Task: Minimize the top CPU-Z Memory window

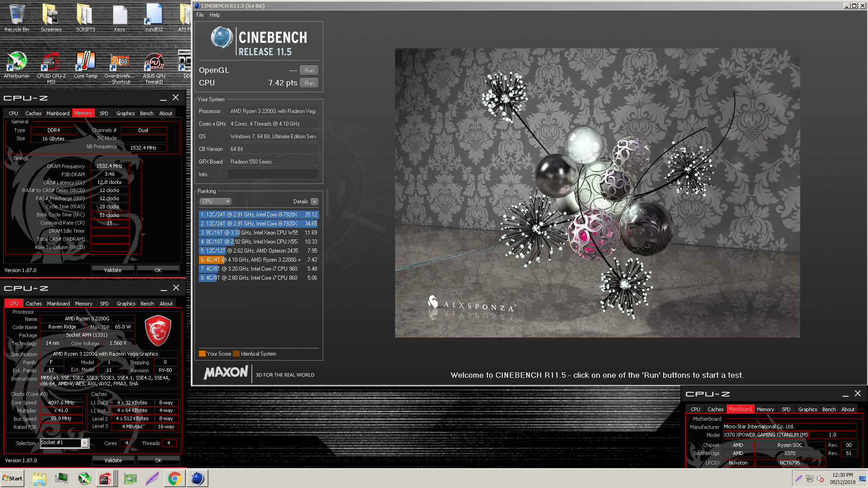Action: click(x=163, y=98)
